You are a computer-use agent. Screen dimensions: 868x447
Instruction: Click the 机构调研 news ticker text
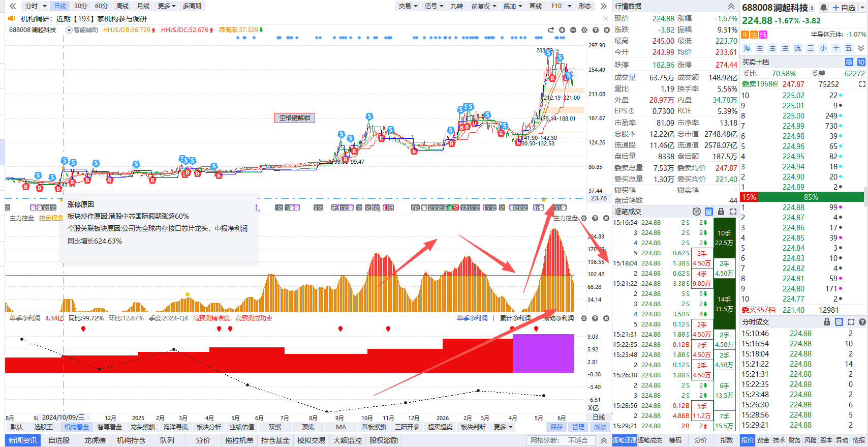[84, 19]
